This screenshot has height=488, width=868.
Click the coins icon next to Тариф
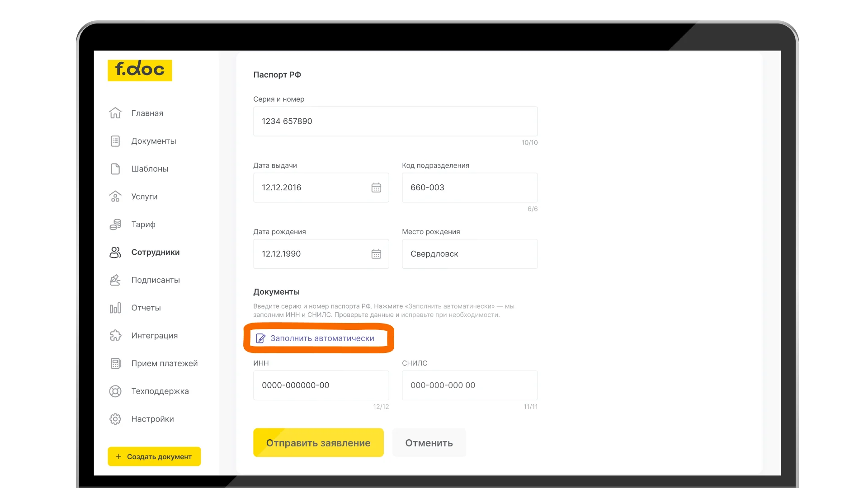click(115, 225)
